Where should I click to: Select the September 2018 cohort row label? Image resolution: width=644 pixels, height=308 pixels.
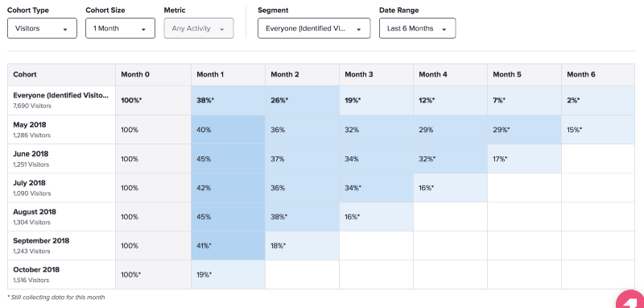41,241
